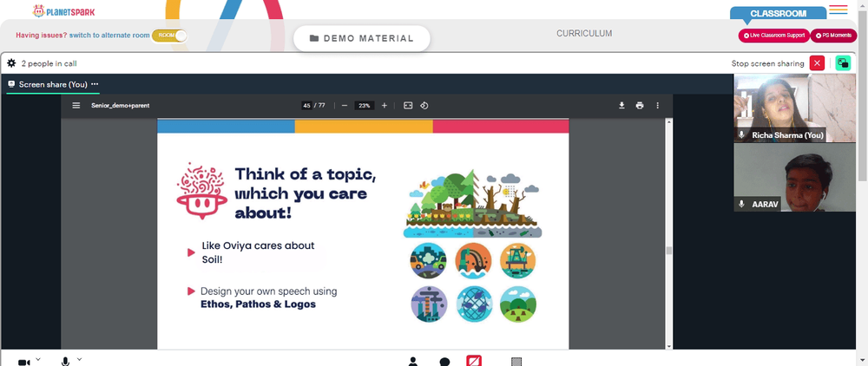Stop screen sharing with red X
The height and width of the screenshot is (366, 868).
tap(817, 63)
